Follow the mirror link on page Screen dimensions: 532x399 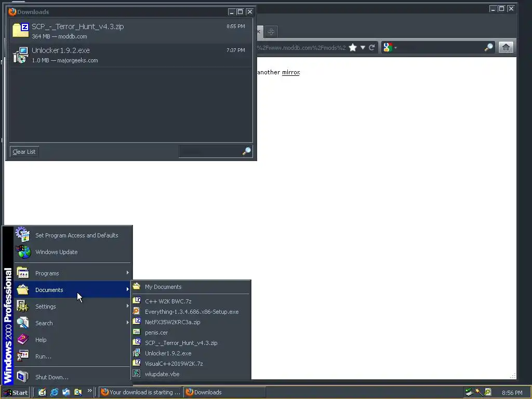(x=291, y=72)
